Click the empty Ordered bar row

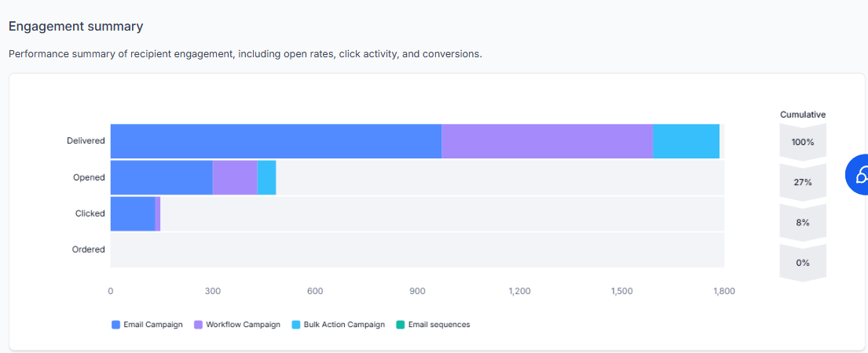click(417, 249)
